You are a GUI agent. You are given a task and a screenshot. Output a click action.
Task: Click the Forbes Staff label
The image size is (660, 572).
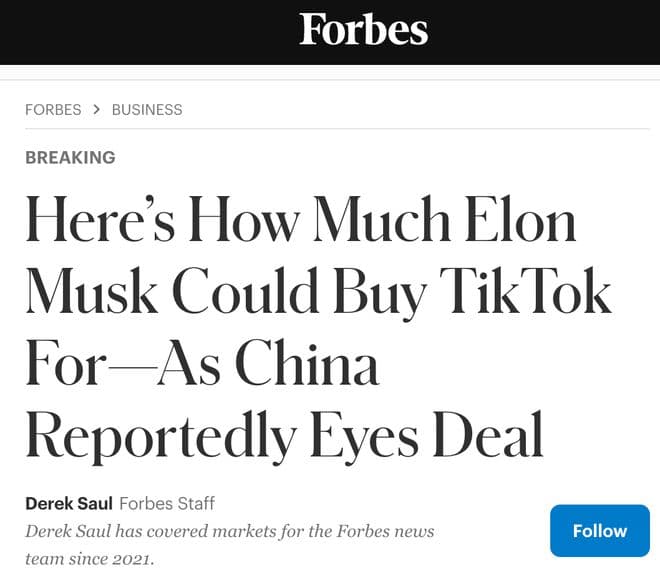pos(167,503)
